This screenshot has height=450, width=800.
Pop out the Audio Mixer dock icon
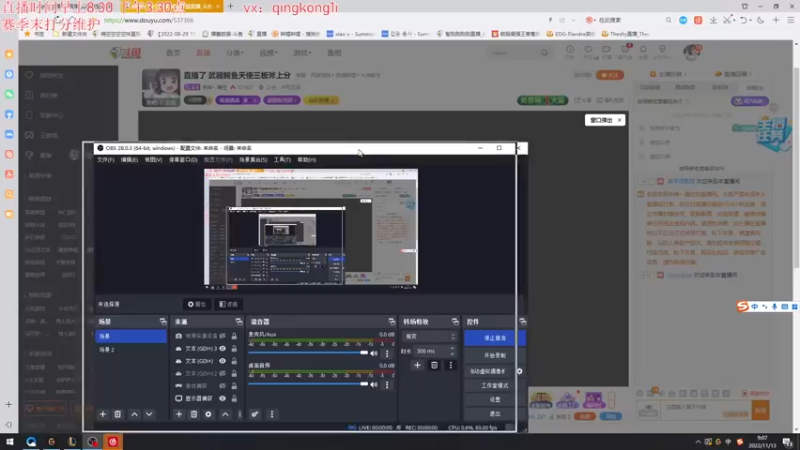pos(391,321)
